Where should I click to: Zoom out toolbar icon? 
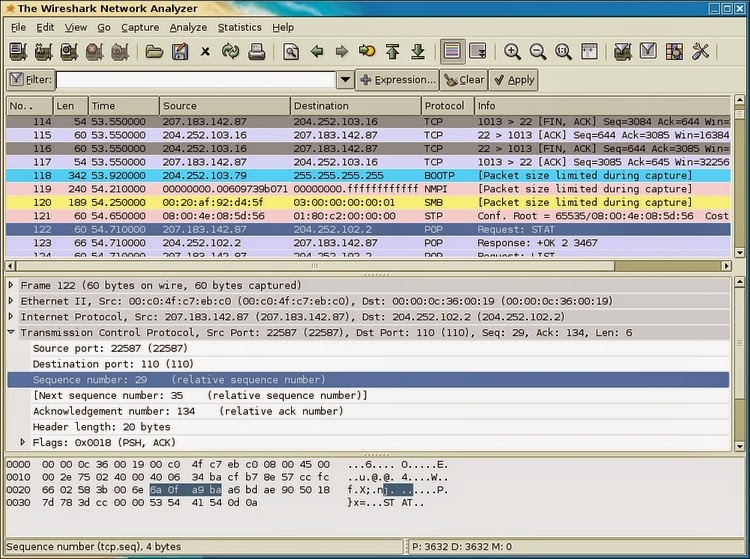click(x=538, y=51)
